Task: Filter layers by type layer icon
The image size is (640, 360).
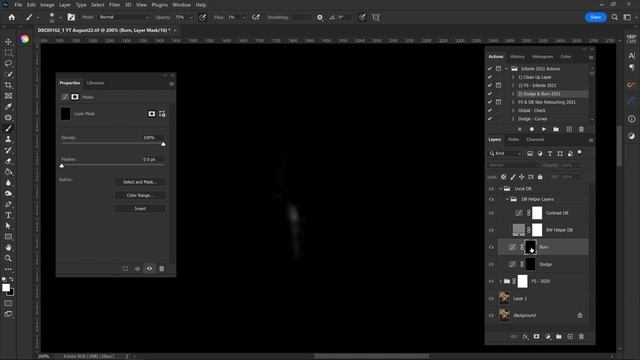Action: 550,153
